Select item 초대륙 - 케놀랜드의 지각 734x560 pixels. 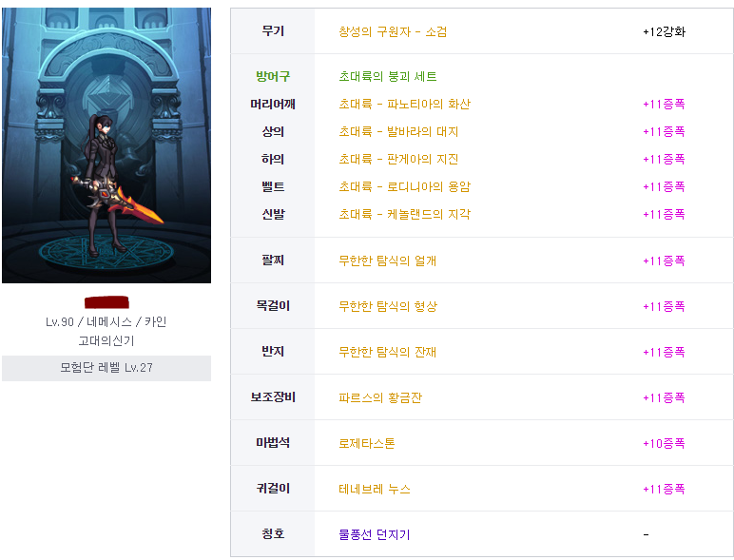point(404,215)
